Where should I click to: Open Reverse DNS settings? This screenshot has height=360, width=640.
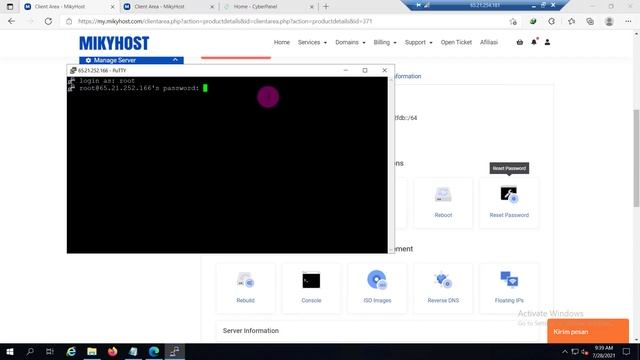pyautogui.click(x=443, y=288)
